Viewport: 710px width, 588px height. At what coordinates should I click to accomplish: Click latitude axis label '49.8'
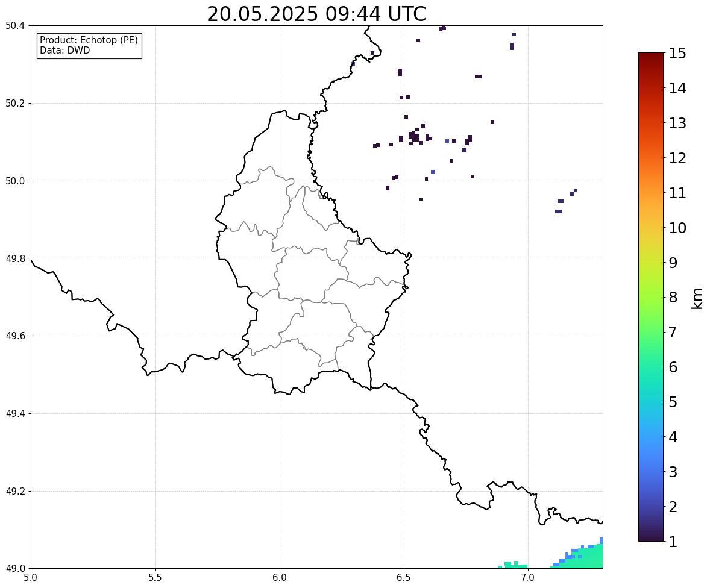[15, 258]
